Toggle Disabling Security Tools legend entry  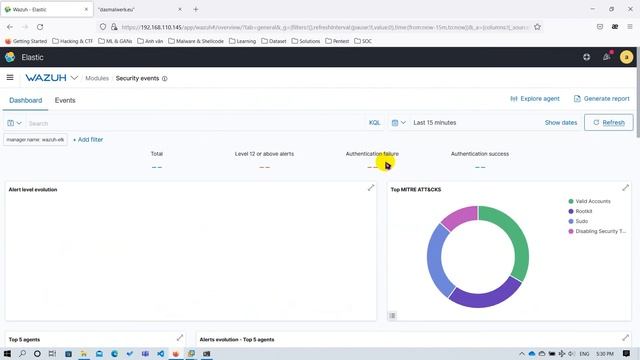tap(597, 231)
